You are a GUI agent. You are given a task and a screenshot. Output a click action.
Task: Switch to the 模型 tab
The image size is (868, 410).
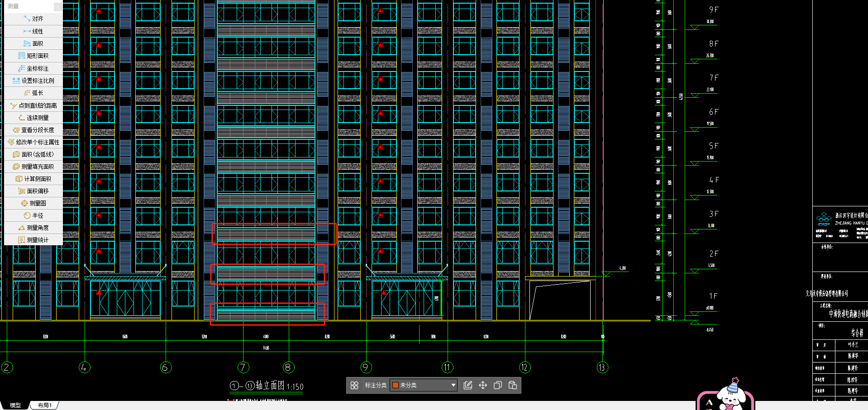[x=15, y=405]
